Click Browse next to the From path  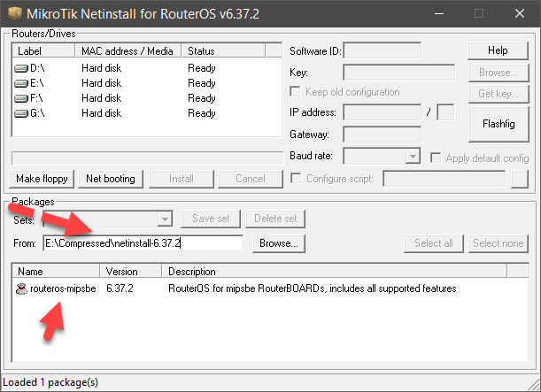point(279,243)
